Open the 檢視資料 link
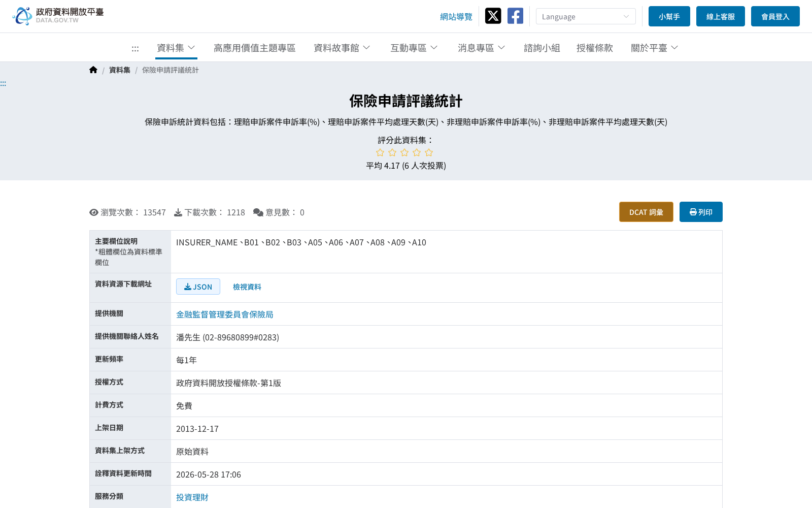Image resolution: width=812 pixels, height=508 pixels. 247,287
